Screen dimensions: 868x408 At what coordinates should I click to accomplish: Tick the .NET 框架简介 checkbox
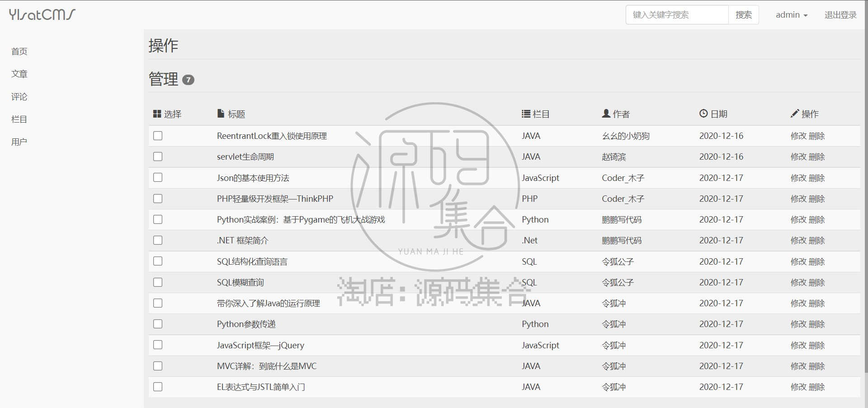(158, 240)
